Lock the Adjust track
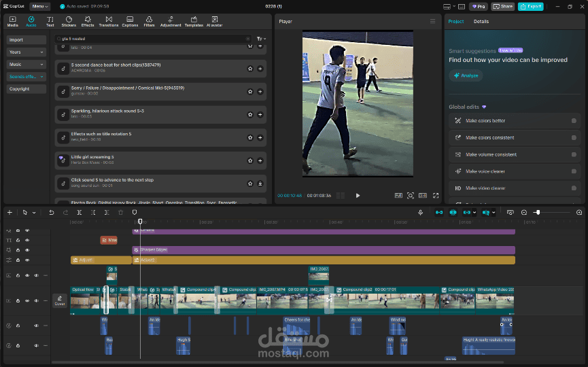 click(18, 260)
